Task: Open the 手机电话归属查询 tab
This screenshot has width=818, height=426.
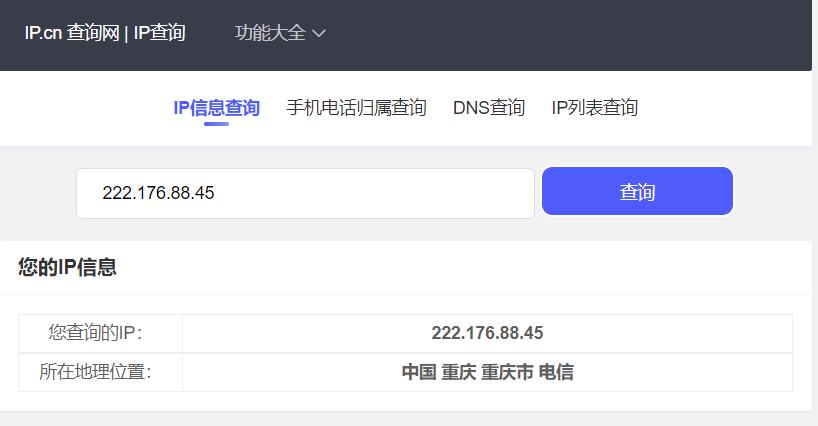Action: [x=356, y=108]
